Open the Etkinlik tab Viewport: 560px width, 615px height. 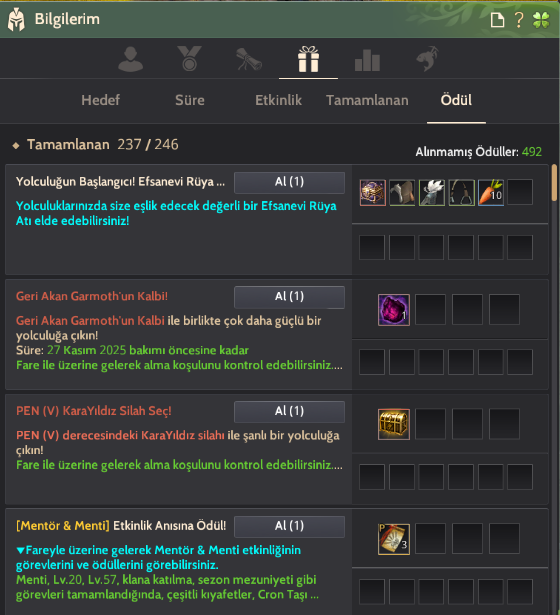point(278,100)
